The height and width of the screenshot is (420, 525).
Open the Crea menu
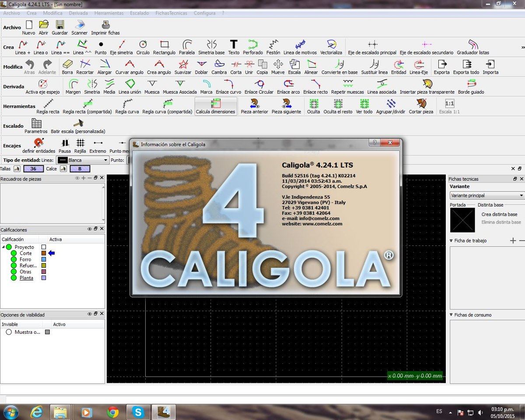point(31,13)
